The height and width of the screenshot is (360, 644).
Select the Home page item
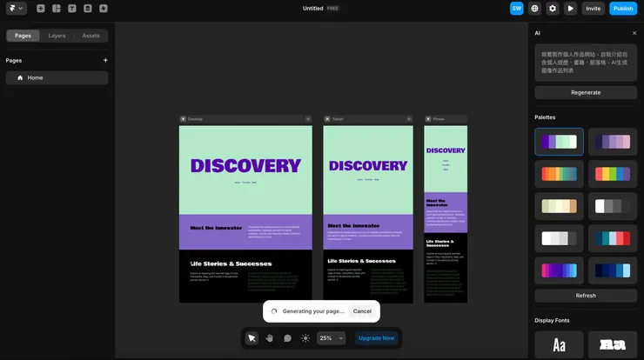57,77
